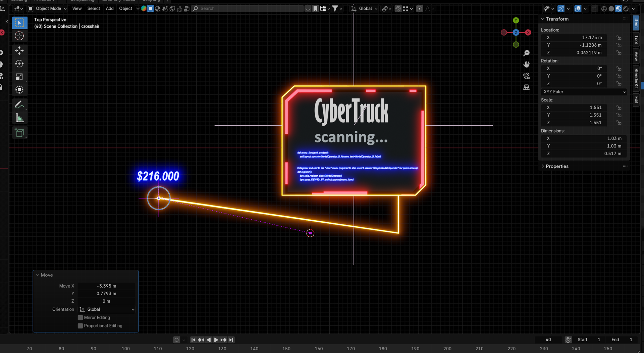Play the animation forward

[216, 340]
